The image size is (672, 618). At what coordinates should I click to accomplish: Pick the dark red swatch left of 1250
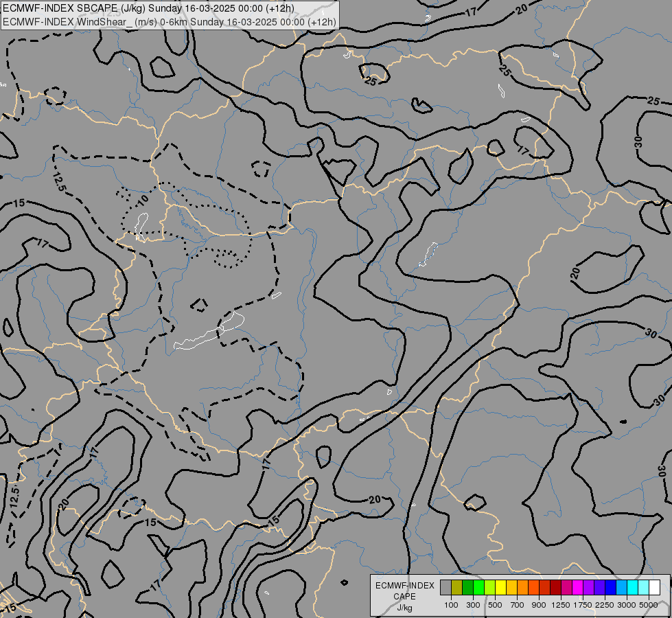pos(555,588)
